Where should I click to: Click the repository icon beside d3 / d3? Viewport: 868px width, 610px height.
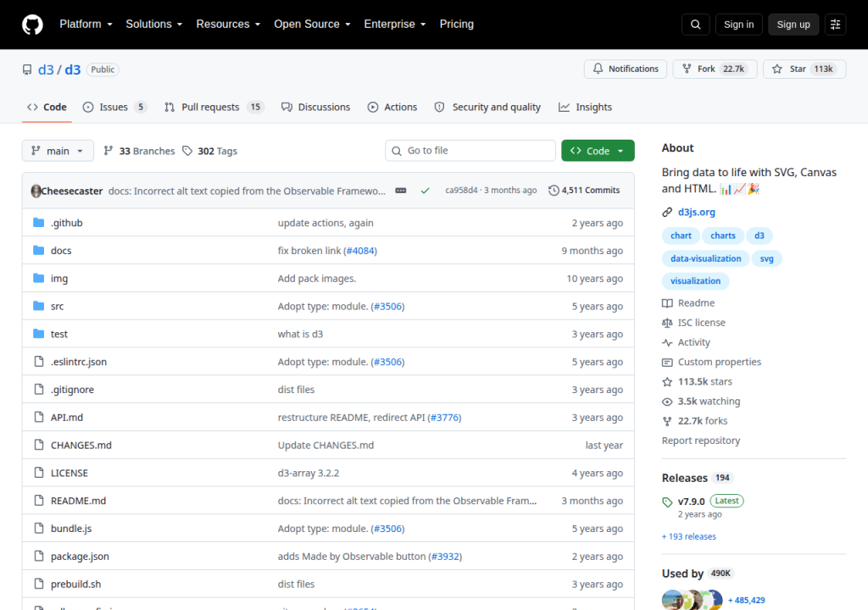pyautogui.click(x=27, y=69)
